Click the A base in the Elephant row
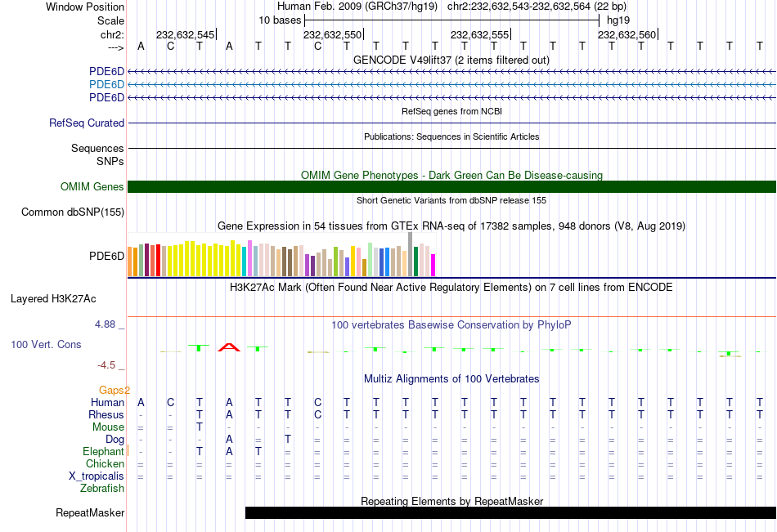This screenshot has width=777, height=532. (229, 452)
